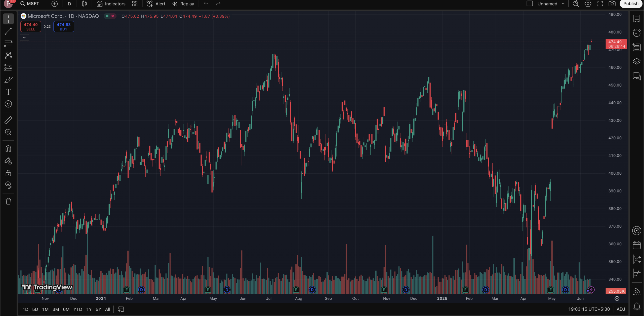Select the text annotation tool
This screenshot has height=316, width=644.
coord(8,92)
